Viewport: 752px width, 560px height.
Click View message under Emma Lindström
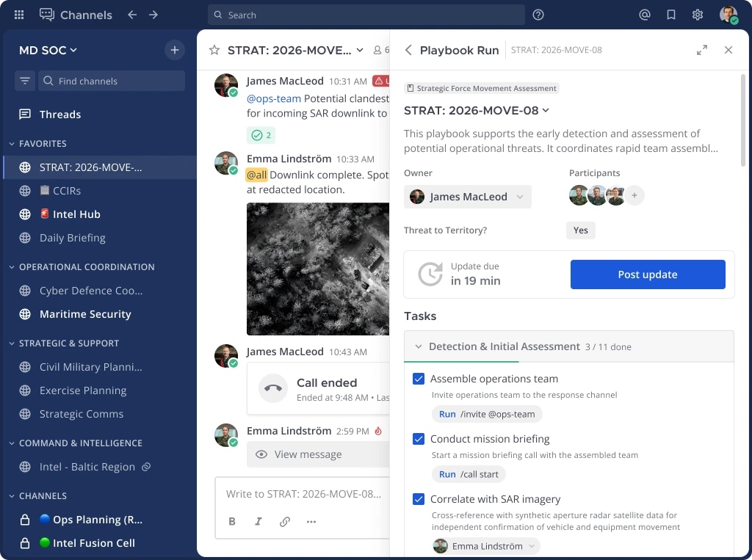(318, 454)
